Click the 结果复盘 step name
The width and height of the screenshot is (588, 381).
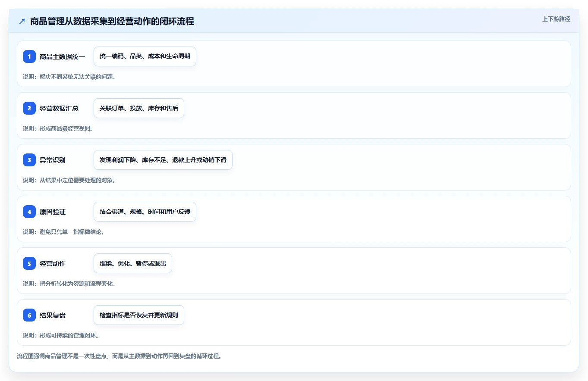click(53, 315)
